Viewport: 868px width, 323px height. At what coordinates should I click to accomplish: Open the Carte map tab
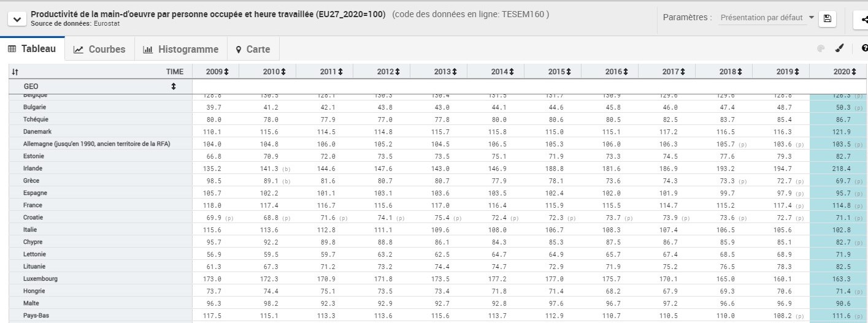[x=252, y=50]
